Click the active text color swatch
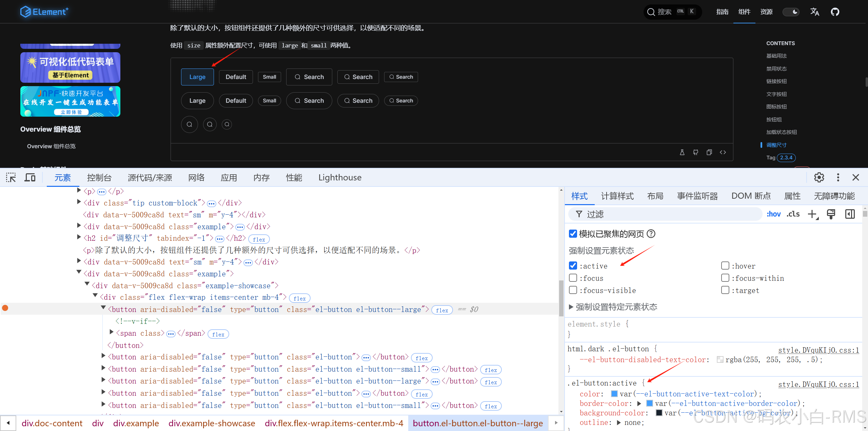The width and height of the screenshot is (868, 431). coord(614,394)
